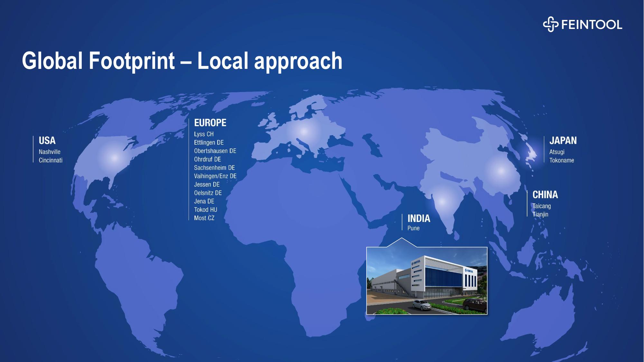Click the INDIA heading
The height and width of the screenshot is (362, 644).
(419, 218)
